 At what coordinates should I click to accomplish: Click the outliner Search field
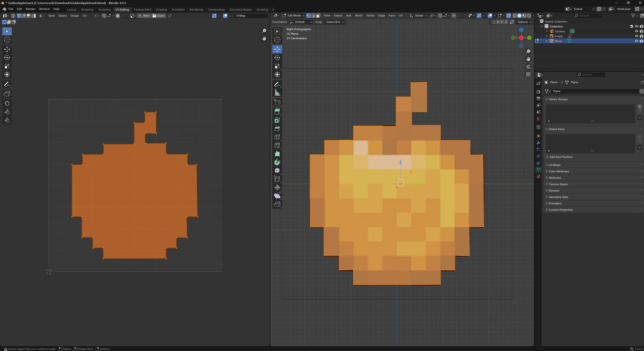587,16
